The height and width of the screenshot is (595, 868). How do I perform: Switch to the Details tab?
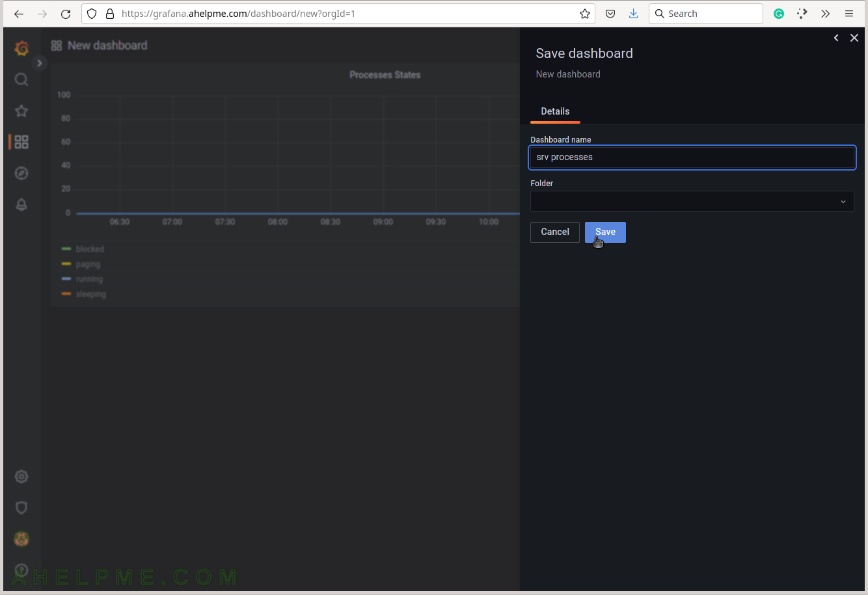pos(555,111)
